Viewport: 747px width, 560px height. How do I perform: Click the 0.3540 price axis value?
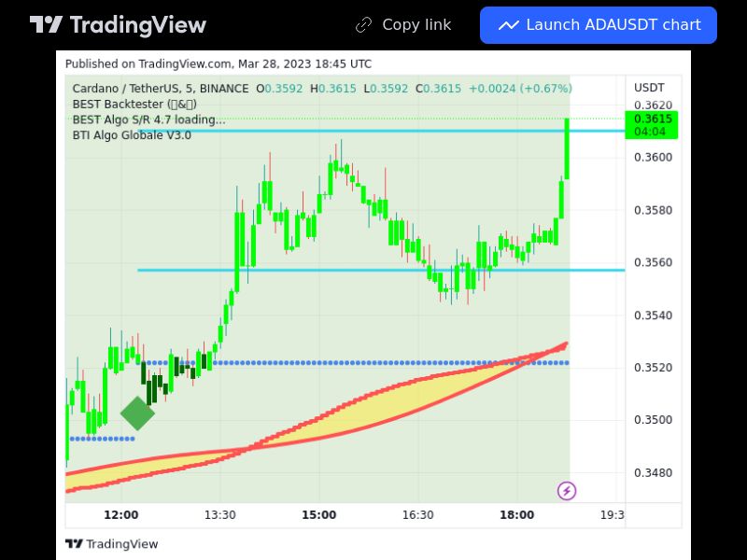[x=653, y=315]
